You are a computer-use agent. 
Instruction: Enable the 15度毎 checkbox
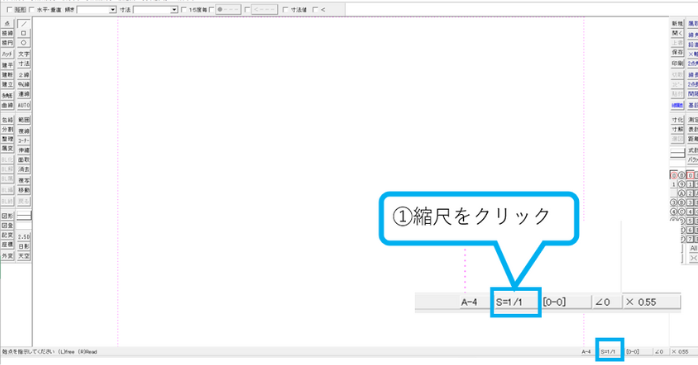pos(184,9)
